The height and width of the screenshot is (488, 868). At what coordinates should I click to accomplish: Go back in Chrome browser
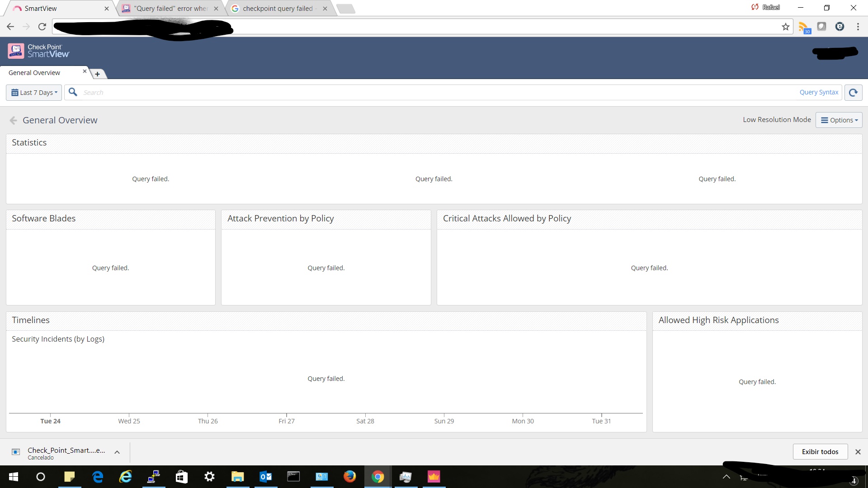click(x=10, y=27)
